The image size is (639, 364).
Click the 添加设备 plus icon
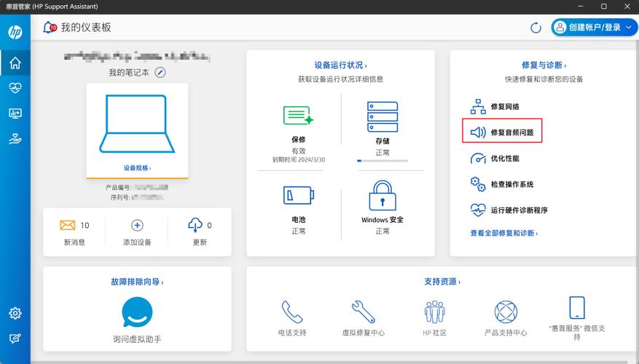coord(137,226)
